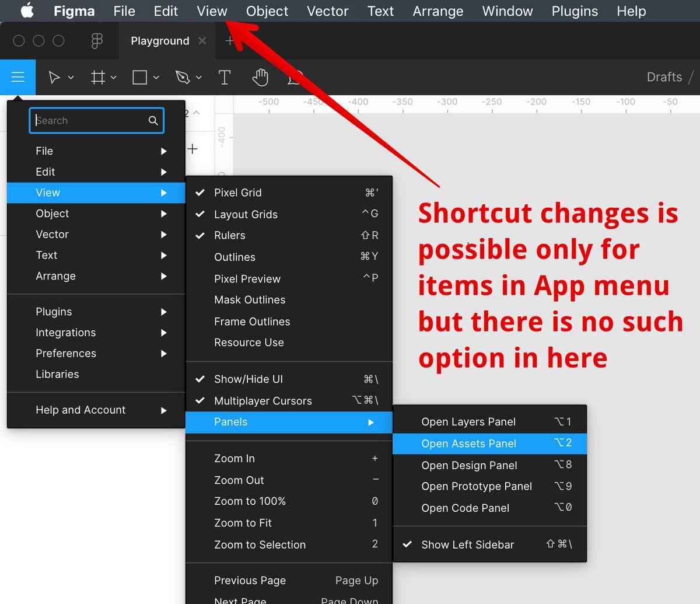Enable Mask Outlines
The width and height of the screenshot is (700, 604).
[289, 300]
